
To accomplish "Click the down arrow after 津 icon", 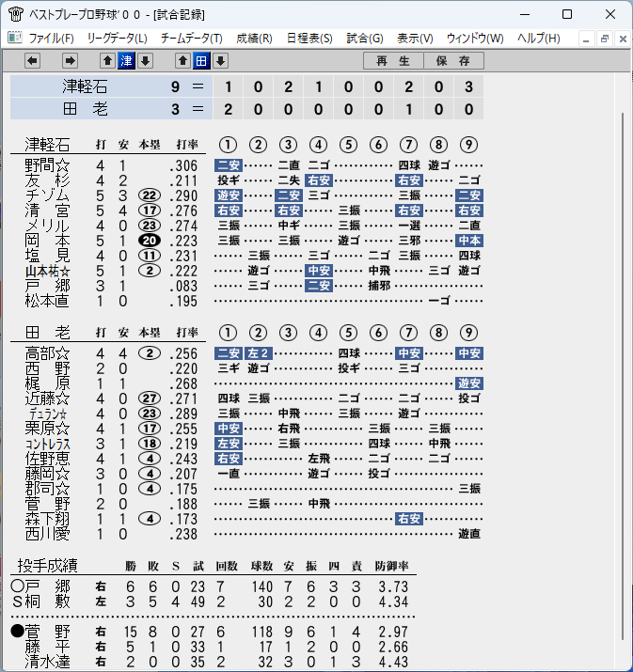I will (x=145, y=61).
